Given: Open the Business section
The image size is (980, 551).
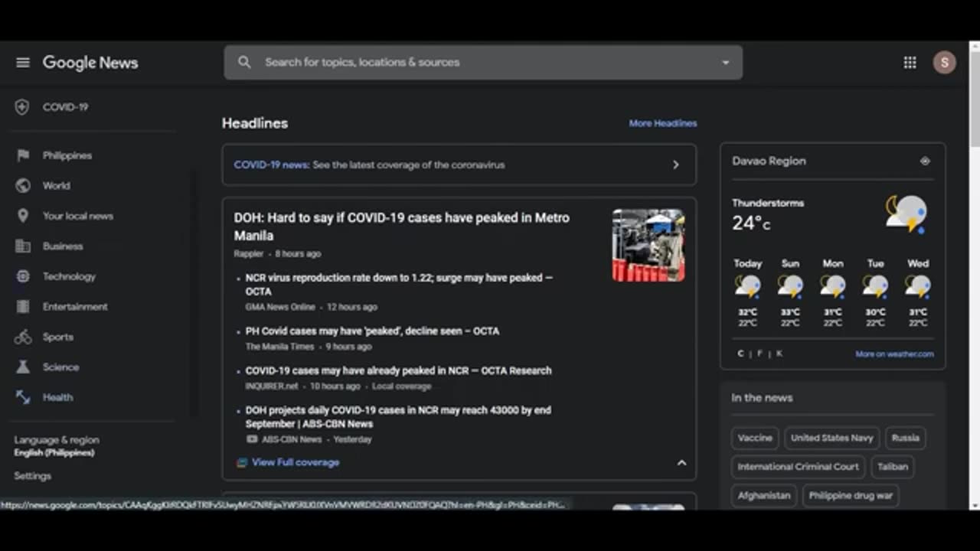Looking at the screenshot, I should click(x=62, y=246).
